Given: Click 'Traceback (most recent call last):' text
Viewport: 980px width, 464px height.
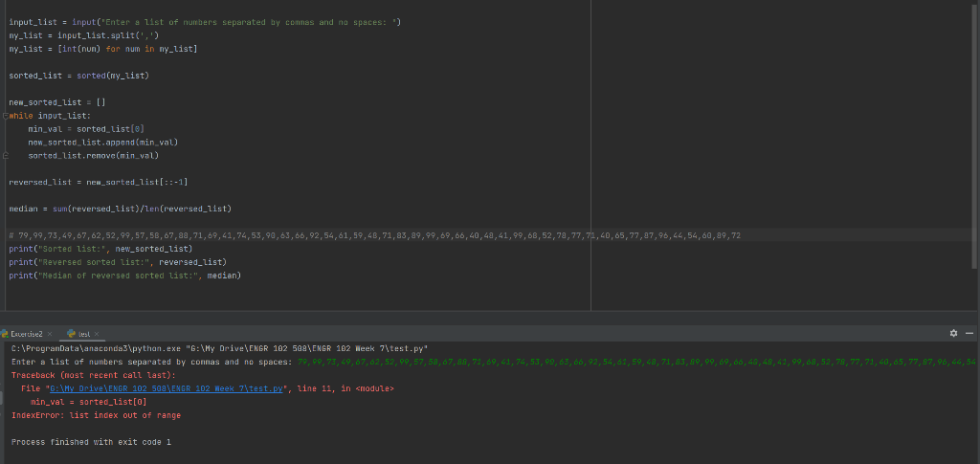Looking at the screenshot, I should click(94, 375).
